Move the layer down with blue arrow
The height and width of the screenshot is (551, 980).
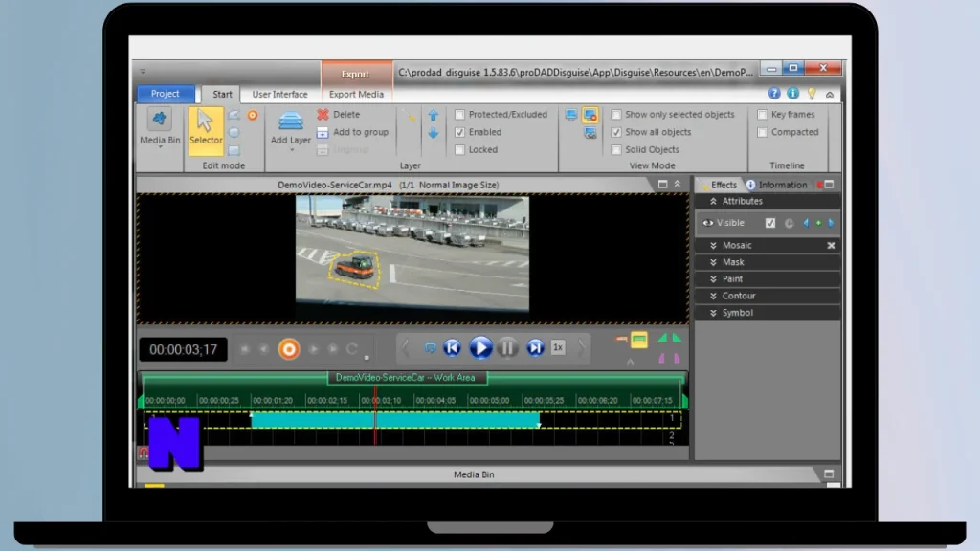[434, 133]
